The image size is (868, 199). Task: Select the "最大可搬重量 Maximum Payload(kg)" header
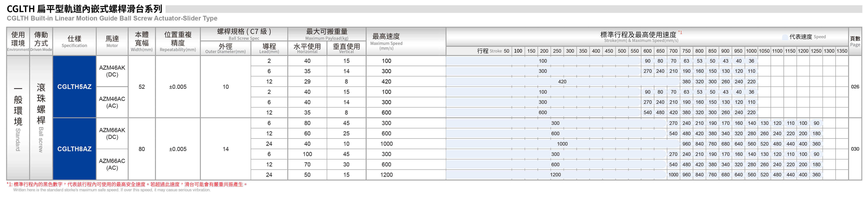tap(327, 34)
